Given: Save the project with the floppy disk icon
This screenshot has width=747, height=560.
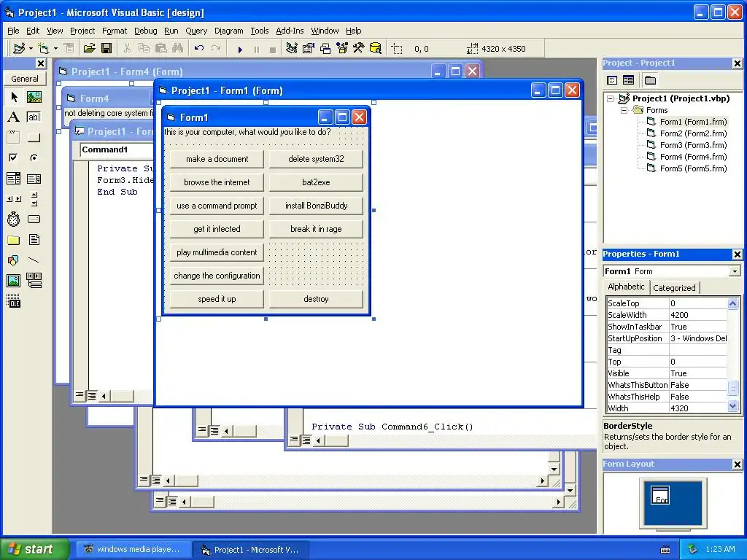Looking at the screenshot, I should [107, 48].
